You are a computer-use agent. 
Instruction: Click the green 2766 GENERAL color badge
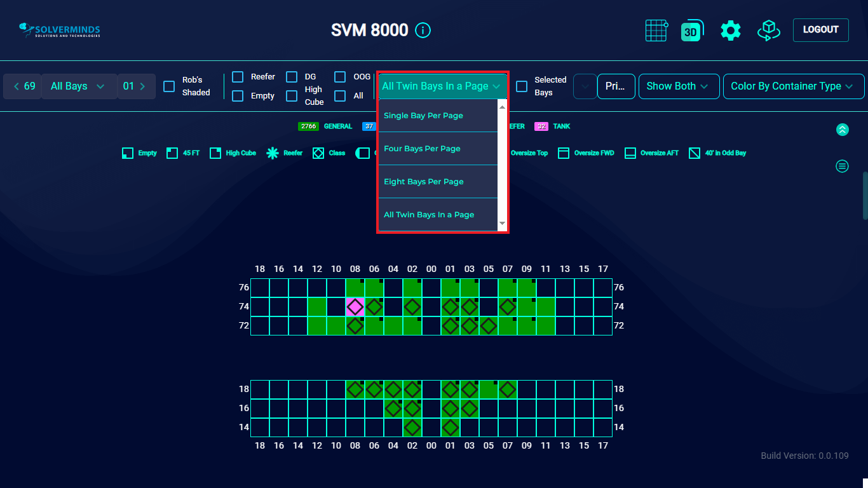tap(309, 126)
